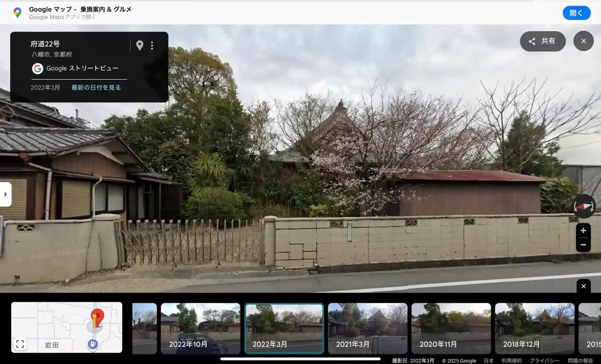Click the red Pegman marker on minimap
Image resolution: width=601 pixels, height=364 pixels.
97,318
